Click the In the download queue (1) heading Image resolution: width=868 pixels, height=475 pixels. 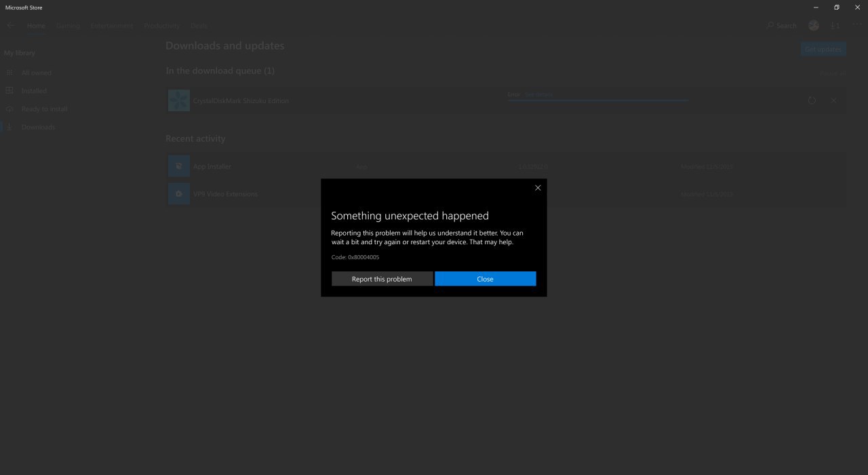tap(220, 71)
